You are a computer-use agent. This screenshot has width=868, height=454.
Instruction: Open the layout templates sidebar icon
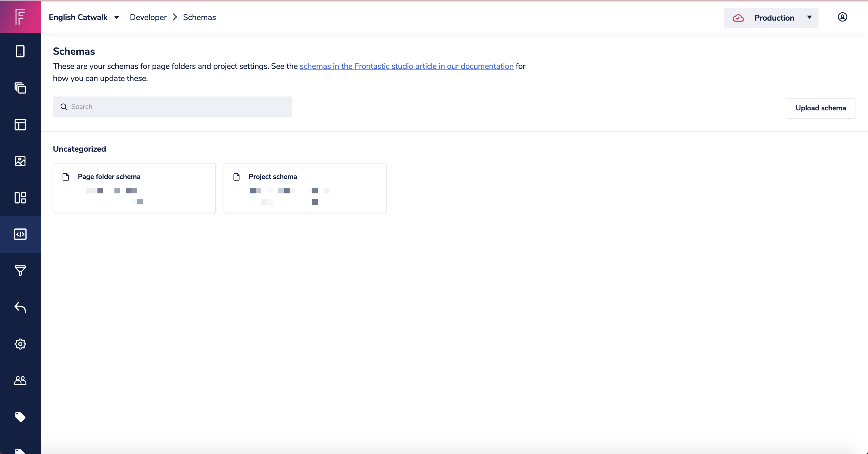coord(20,125)
